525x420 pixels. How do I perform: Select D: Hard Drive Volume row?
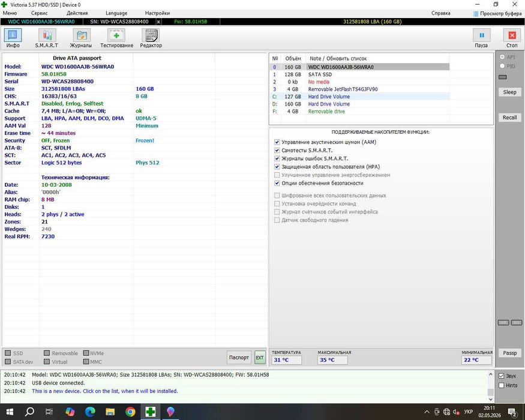[x=359, y=104]
